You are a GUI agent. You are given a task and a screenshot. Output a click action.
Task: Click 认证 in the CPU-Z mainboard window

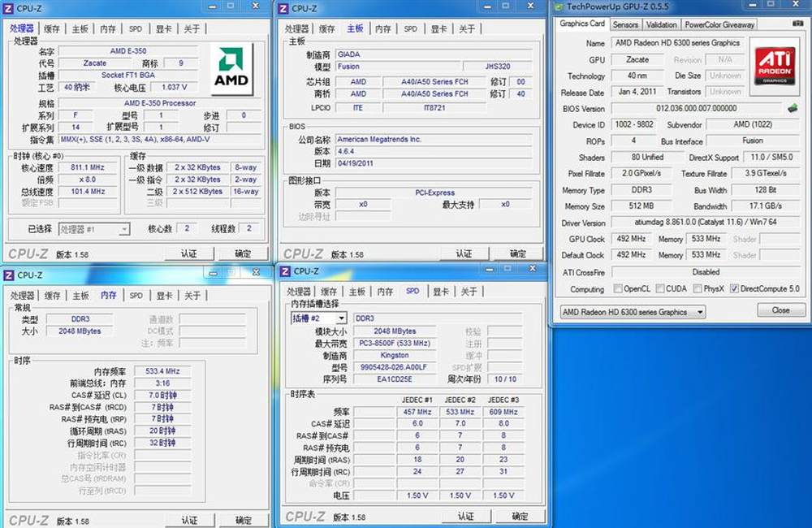464,254
